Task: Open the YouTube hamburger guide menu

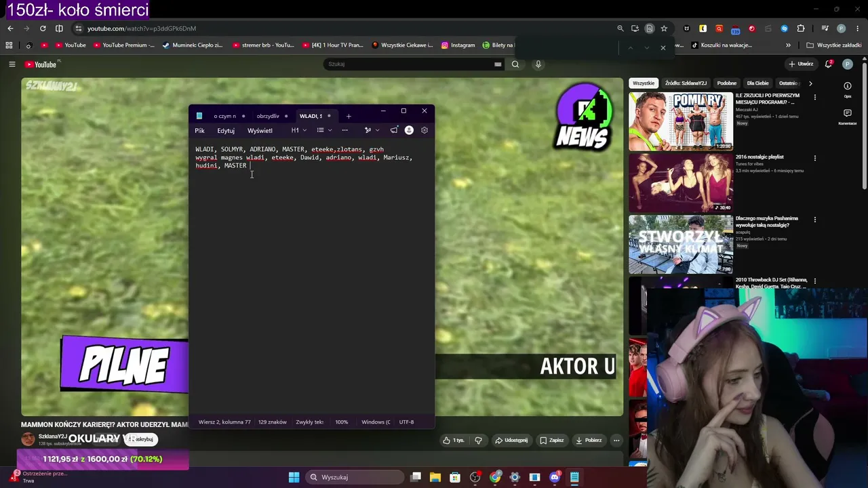Action: (x=12, y=64)
